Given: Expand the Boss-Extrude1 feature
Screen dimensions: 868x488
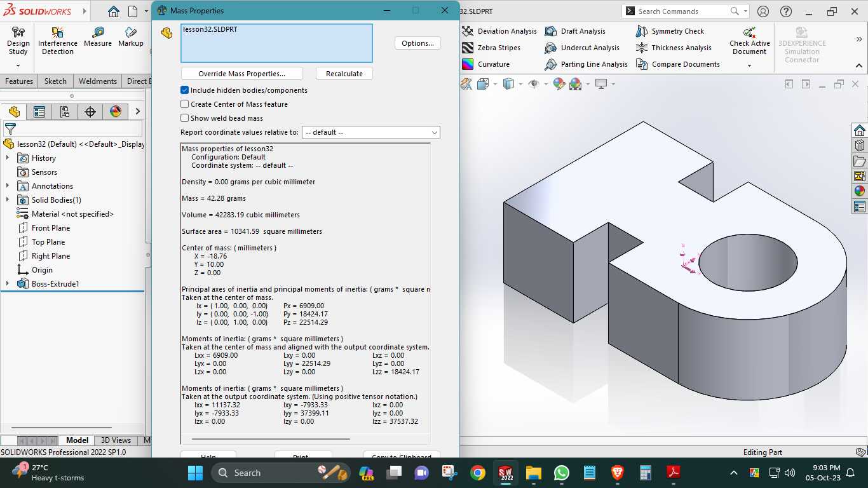Looking at the screenshot, I should (8, 284).
